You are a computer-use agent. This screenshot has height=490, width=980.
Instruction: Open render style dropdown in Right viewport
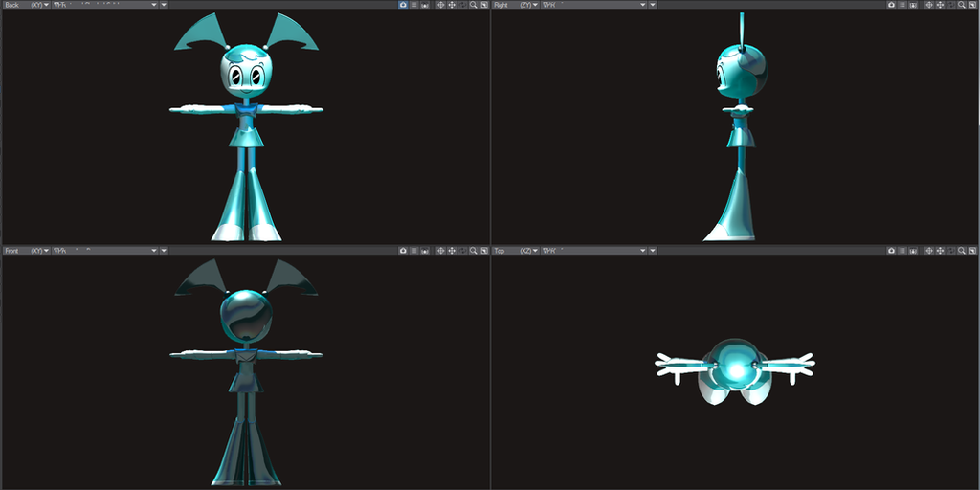tap(593, 5)
